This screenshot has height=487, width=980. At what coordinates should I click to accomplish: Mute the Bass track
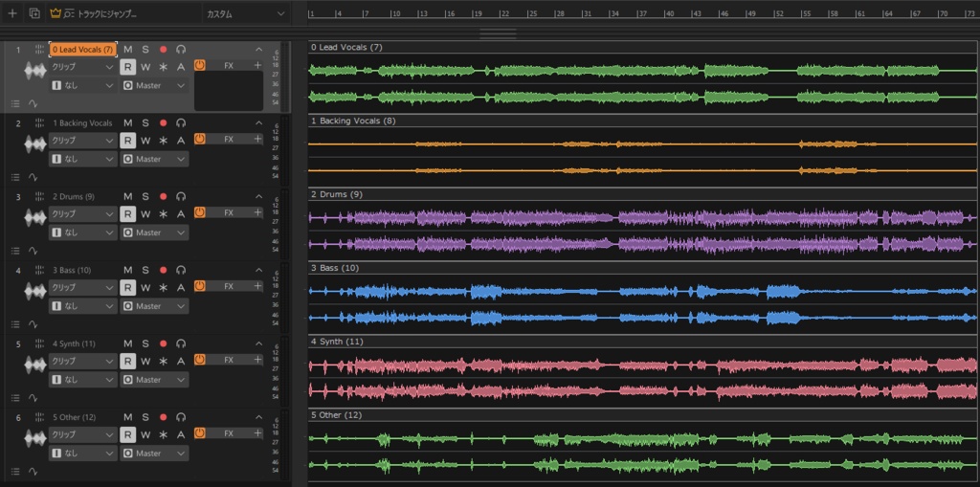click(127, 270)
